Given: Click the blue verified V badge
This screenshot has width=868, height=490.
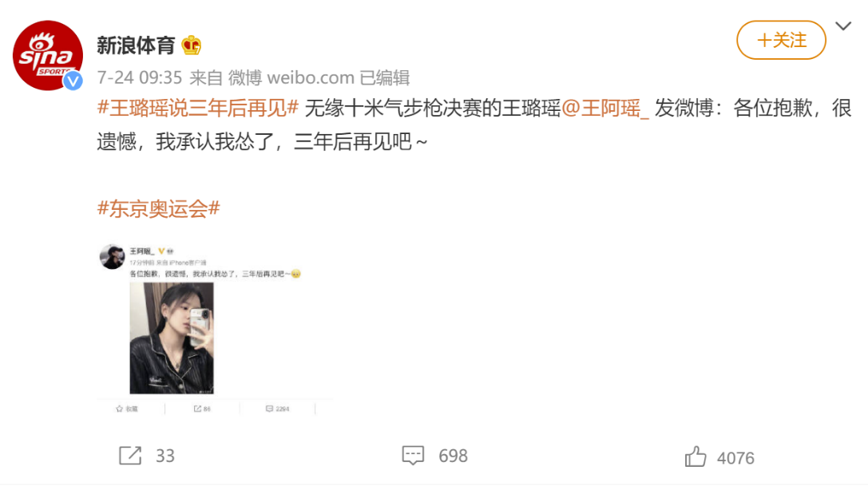Looking at the screenshot, I should point(73,81).
